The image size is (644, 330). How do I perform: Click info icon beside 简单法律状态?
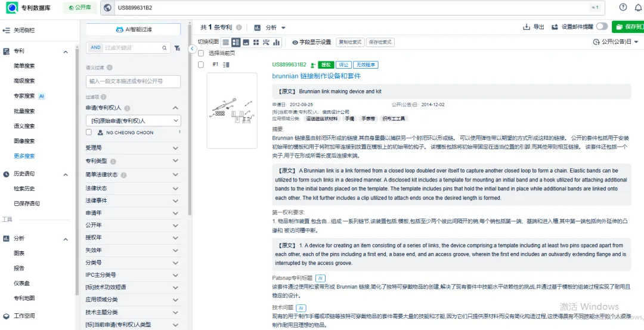pyautogui.click(x=123, y=175)
